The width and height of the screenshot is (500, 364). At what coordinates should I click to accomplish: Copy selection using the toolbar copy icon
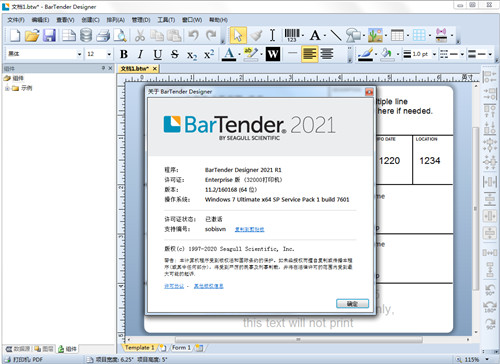[157, 35]
